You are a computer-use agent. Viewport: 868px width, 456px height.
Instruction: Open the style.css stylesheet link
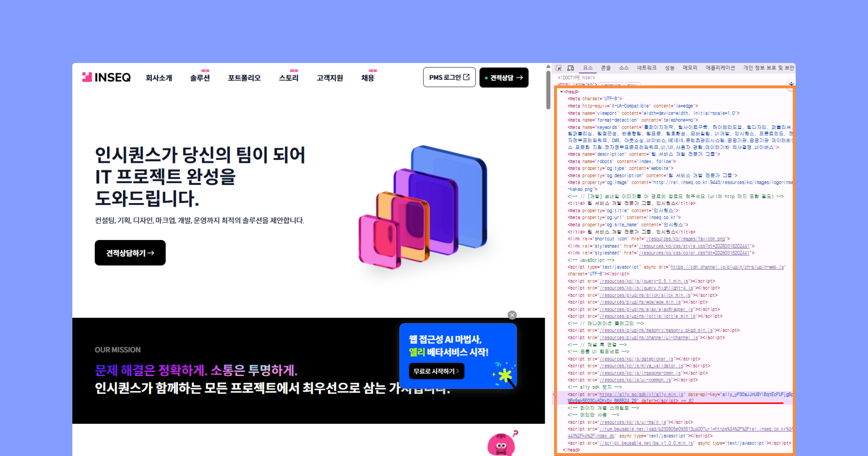coord(694,246)
